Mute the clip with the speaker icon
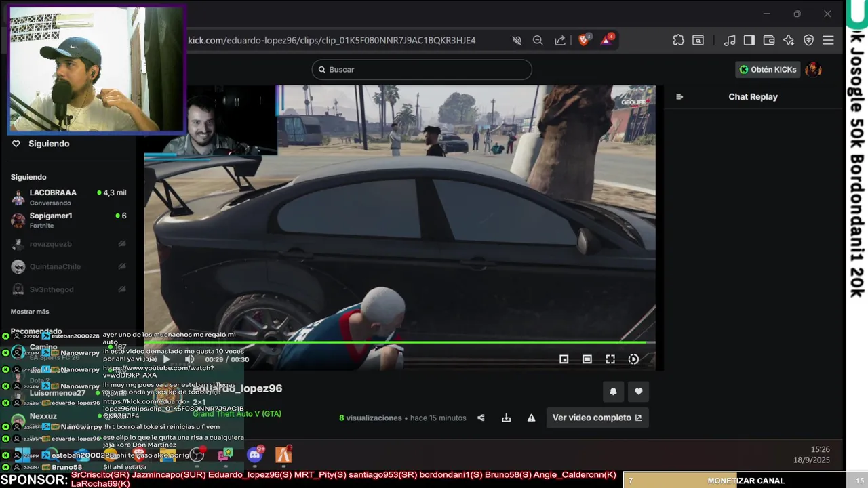Viewport: 868px width, 488px height. tap(189, 359)
